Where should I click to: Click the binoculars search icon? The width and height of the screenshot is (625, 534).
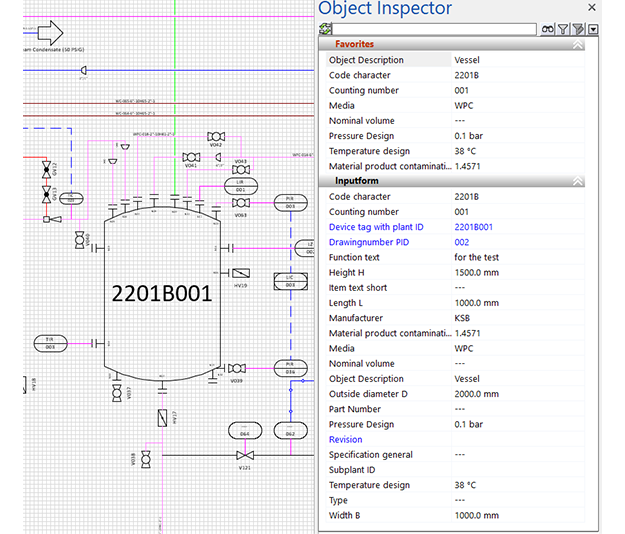click(548, 30)
